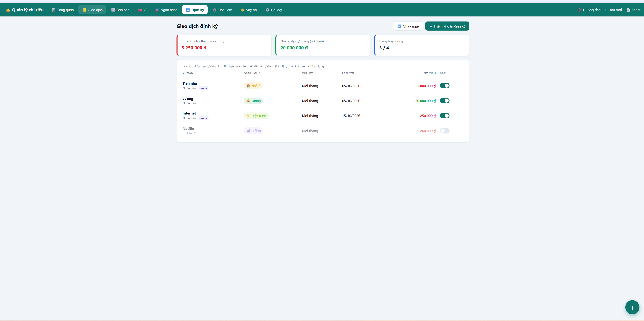Open the floating plus add button
The image size is (644, 321).
pos(632,308)
